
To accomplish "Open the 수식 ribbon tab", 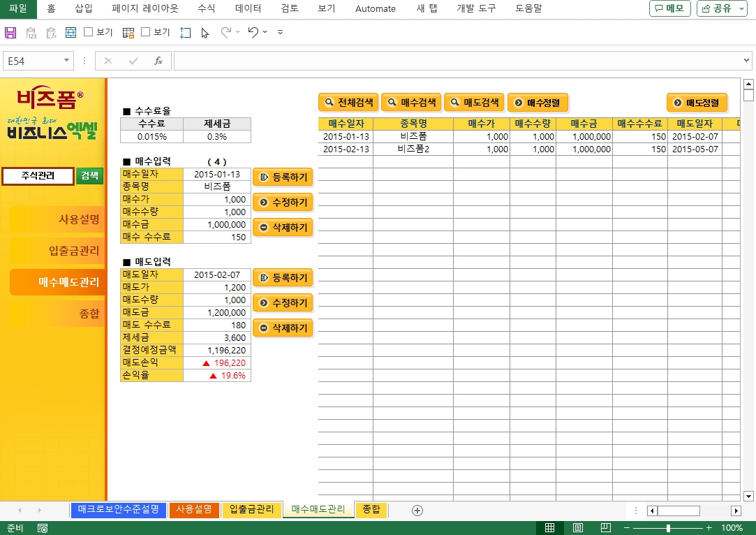I will [206, 9].
